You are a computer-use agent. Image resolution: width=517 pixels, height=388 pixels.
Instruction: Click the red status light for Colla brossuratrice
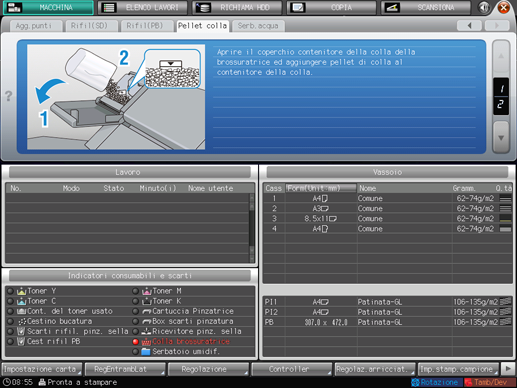point(135,342)
